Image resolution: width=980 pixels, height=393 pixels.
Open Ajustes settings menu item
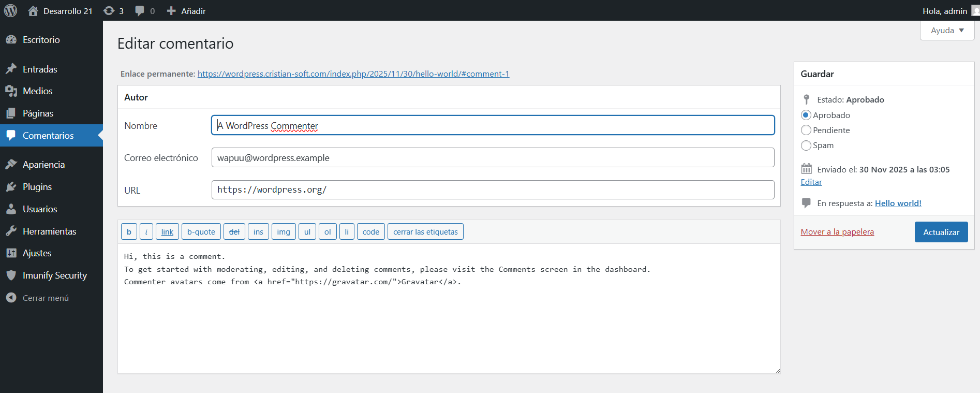click(37, 253)
